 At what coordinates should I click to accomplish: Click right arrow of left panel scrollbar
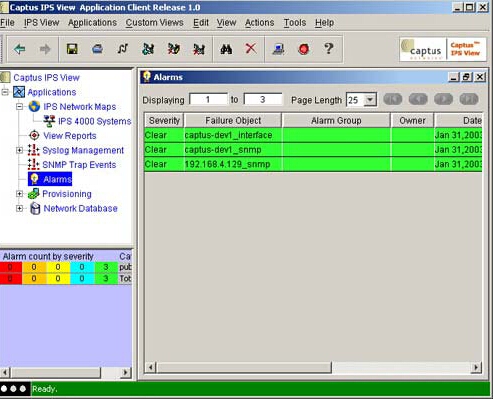[x=125, y=372]
